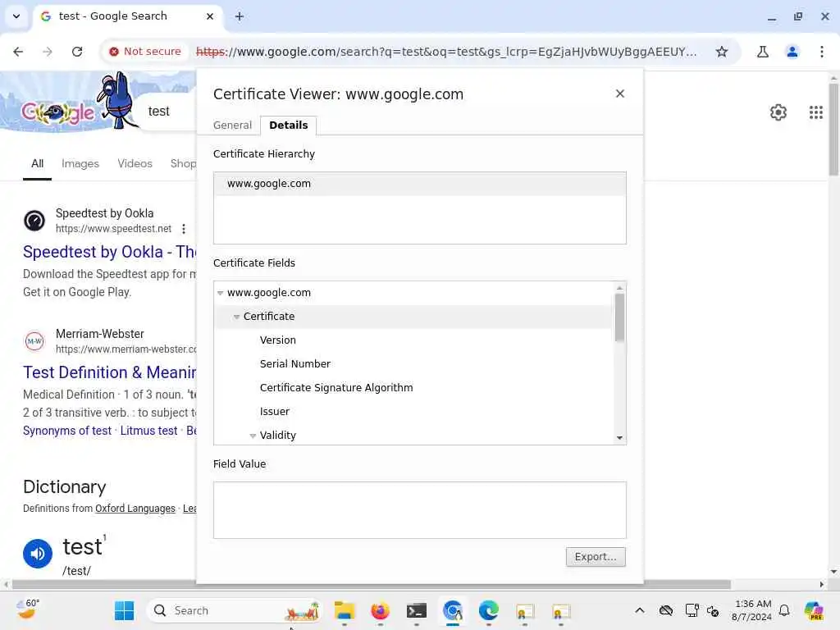
Task: Open Terminal from taskbar
Action: [416, 610]
